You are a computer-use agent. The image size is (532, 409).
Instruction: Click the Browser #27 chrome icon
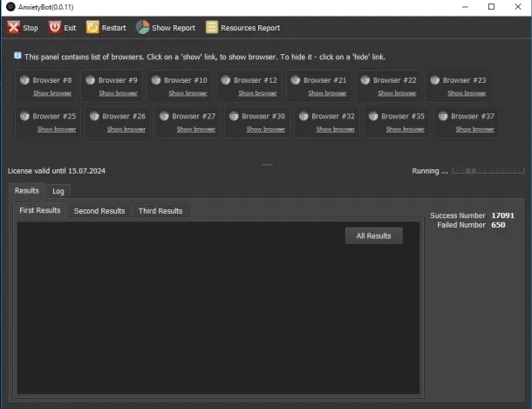tap(164, 116)
